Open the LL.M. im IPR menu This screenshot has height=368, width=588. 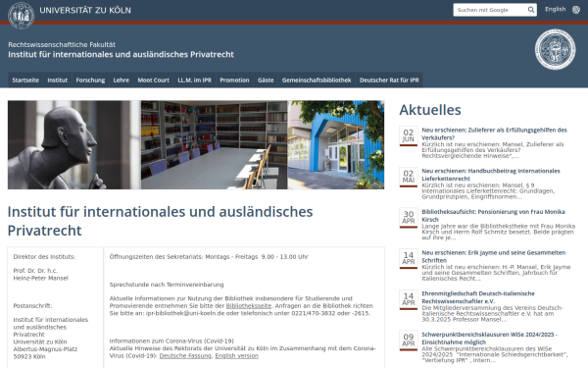[195, 80]
